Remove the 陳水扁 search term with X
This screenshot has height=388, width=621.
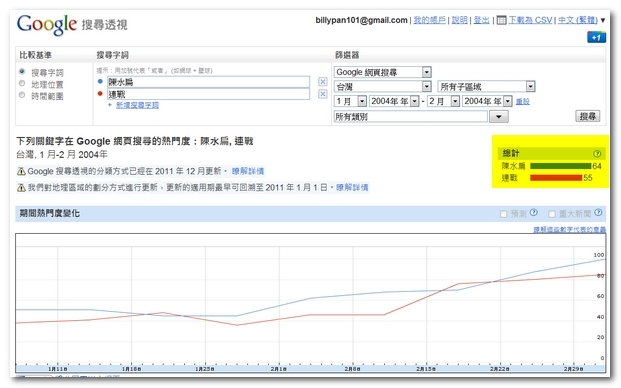323,82
